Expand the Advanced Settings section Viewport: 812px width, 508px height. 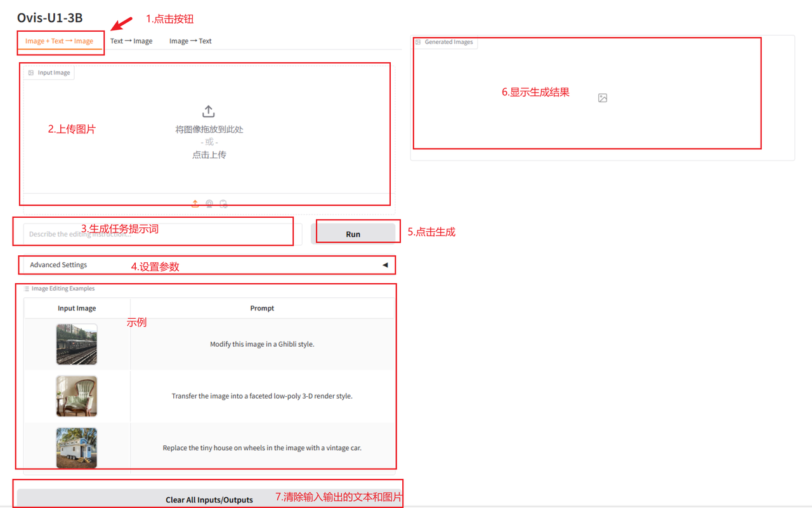(209, 265)
